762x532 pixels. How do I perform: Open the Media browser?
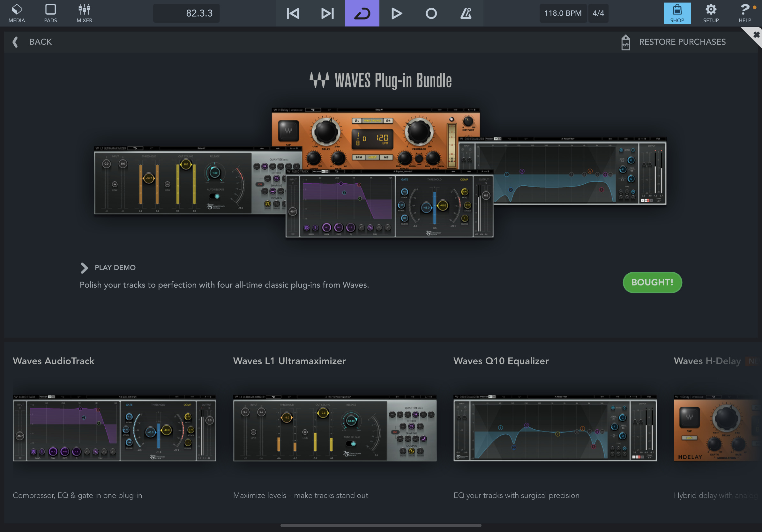[17, 13]
